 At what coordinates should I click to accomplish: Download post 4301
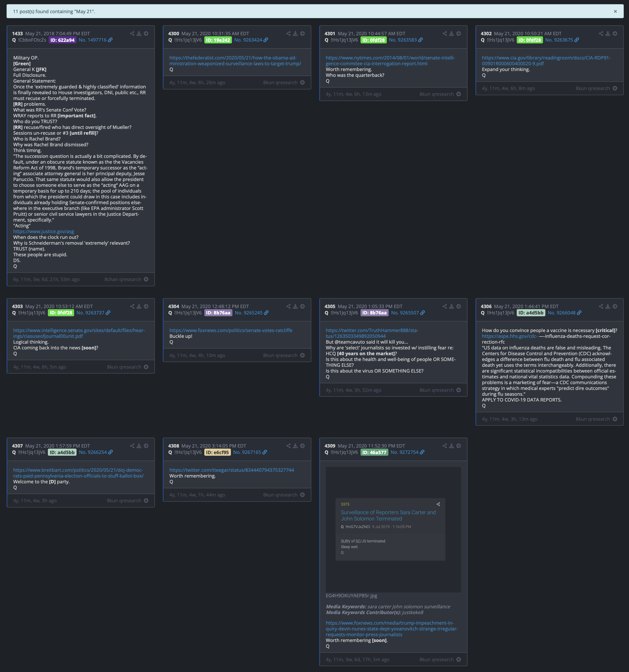tap(451, 33)
